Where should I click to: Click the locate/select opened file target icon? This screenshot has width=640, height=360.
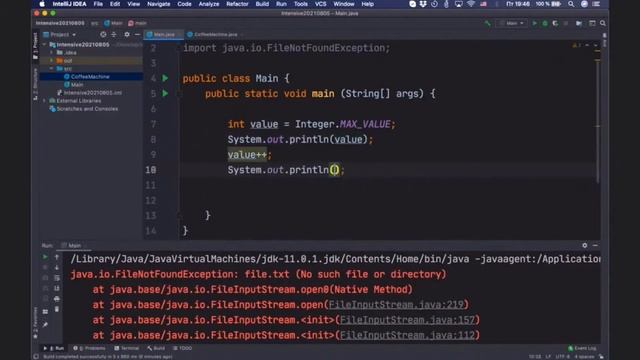pyautogui.click(x=103, y=35)
